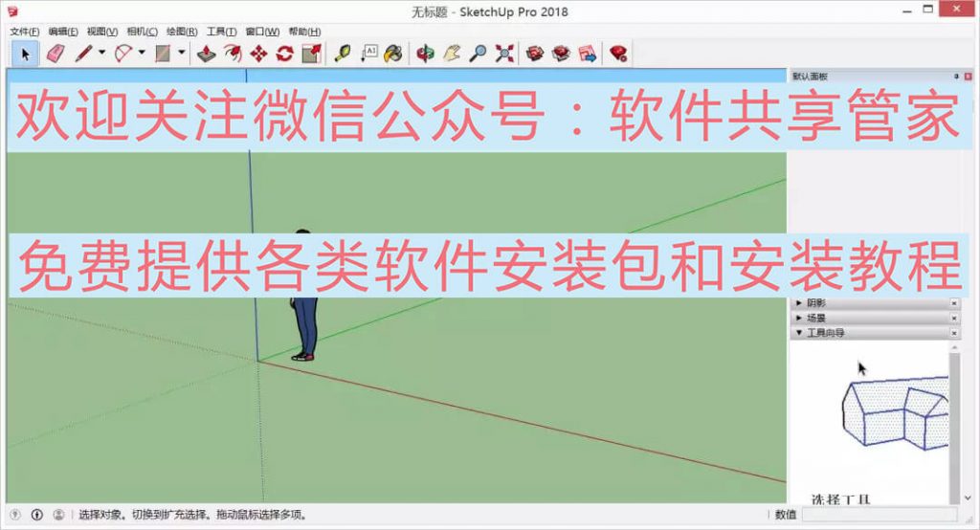Select the Move tool
Image resolution: width=980 pixels, height=530 pixels.
pyautogui.click(x=258, y=54)
